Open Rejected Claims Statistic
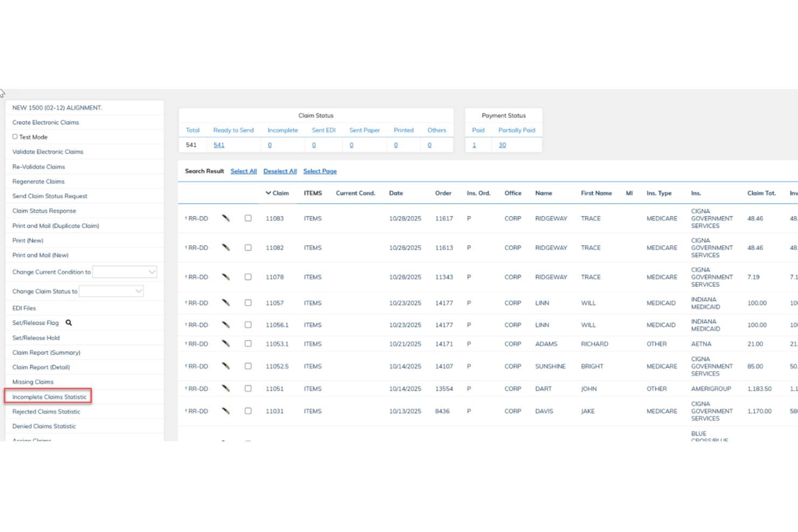The width and height of the screenshot is (798, 532). [x=46, y=411]
